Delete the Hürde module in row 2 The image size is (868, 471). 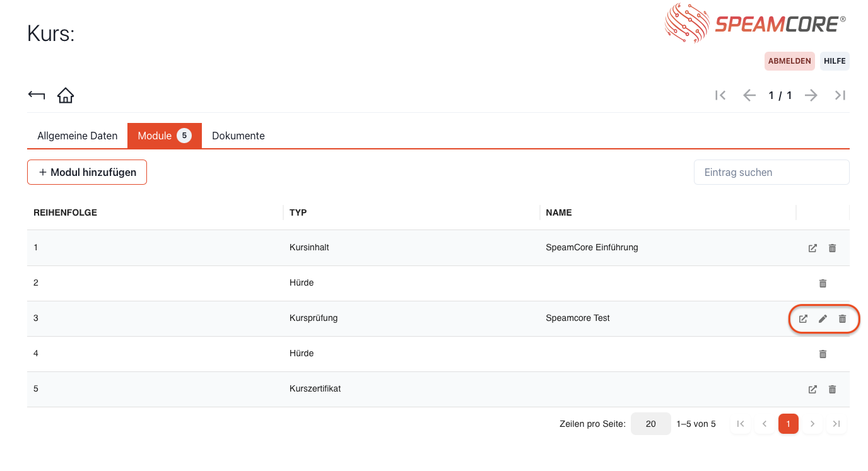pos(823,283)
